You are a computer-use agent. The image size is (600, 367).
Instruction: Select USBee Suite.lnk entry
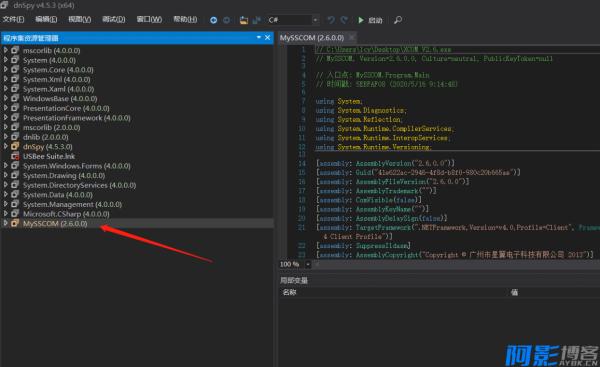coord(49,156)
